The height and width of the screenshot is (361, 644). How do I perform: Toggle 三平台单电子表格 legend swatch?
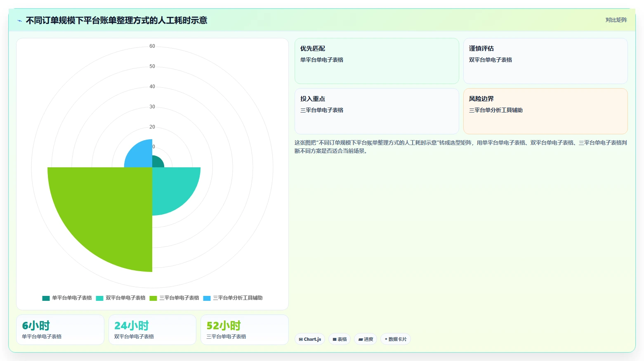pos(153,298)
